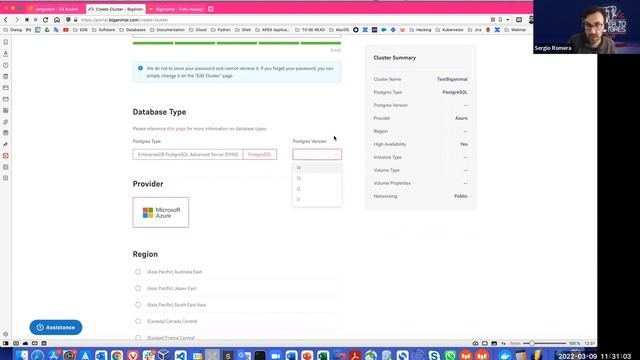The image size is (640, 360).
Task: Click the info icon in password notice
Action: pos(140,68)
